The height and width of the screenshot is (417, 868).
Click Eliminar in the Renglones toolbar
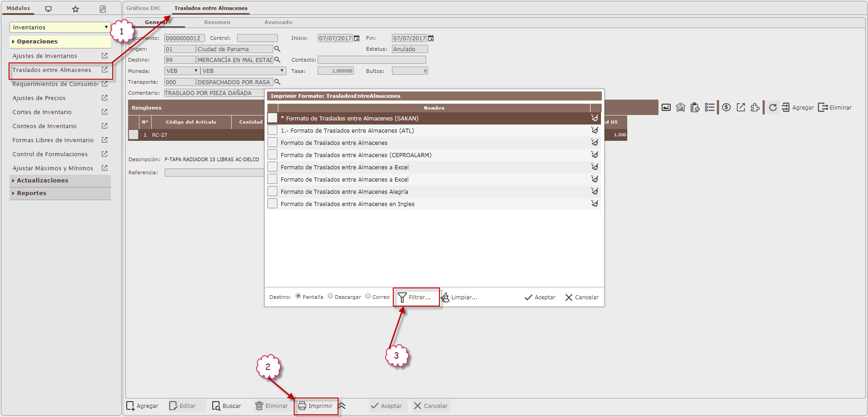(x=835, y=107)
